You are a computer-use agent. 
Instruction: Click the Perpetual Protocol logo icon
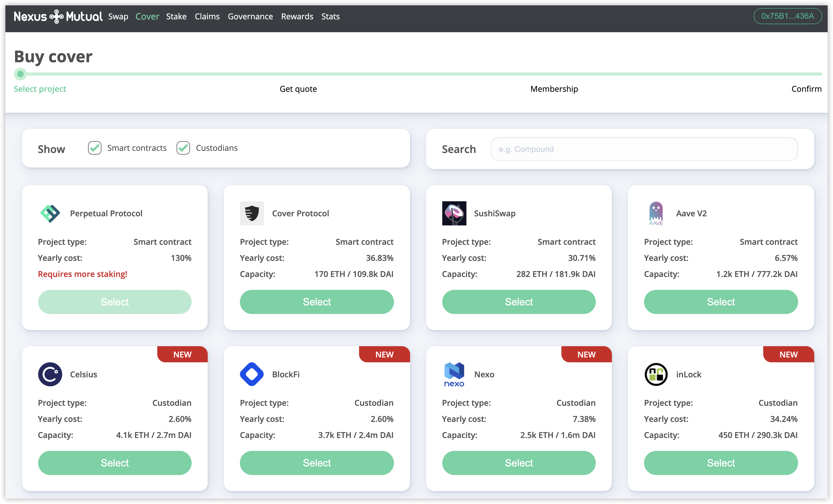pyautogui.click(x=50, y=213)
